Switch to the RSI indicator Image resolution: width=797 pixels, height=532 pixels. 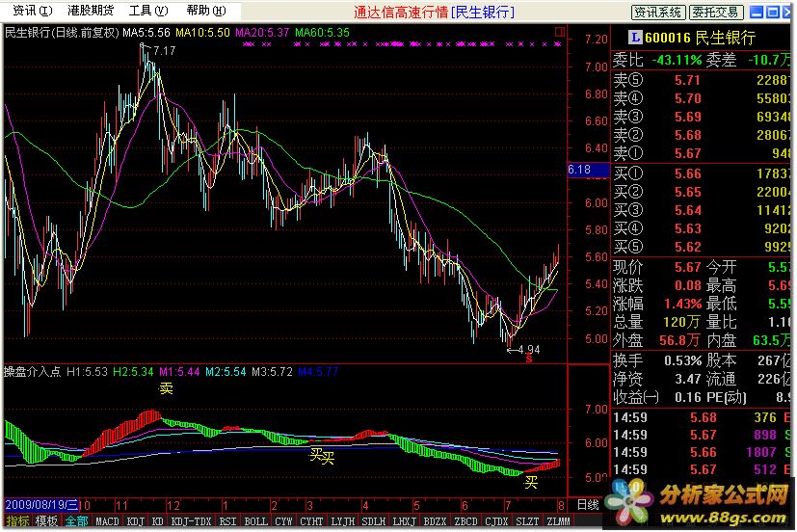pos(227,520)
